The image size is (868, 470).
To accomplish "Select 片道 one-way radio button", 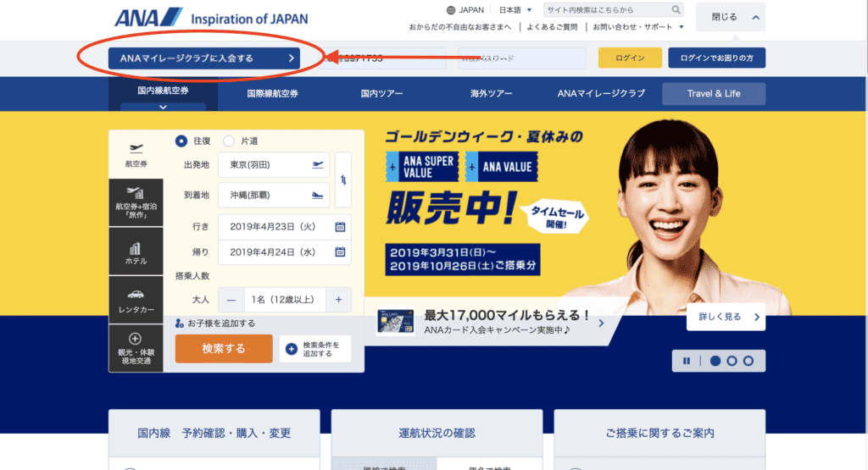I will [x=229, y=141].
